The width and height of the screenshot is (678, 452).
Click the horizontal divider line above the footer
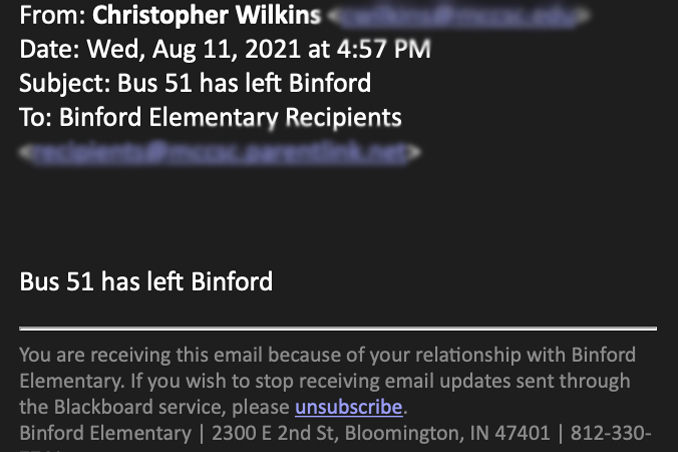click(338, 329)
